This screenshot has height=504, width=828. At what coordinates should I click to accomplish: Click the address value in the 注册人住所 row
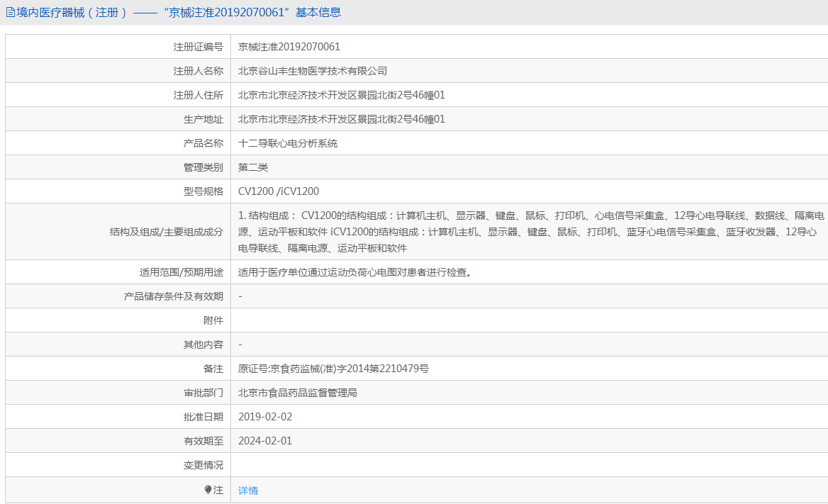pyautogui.click(x=342, y=95)
